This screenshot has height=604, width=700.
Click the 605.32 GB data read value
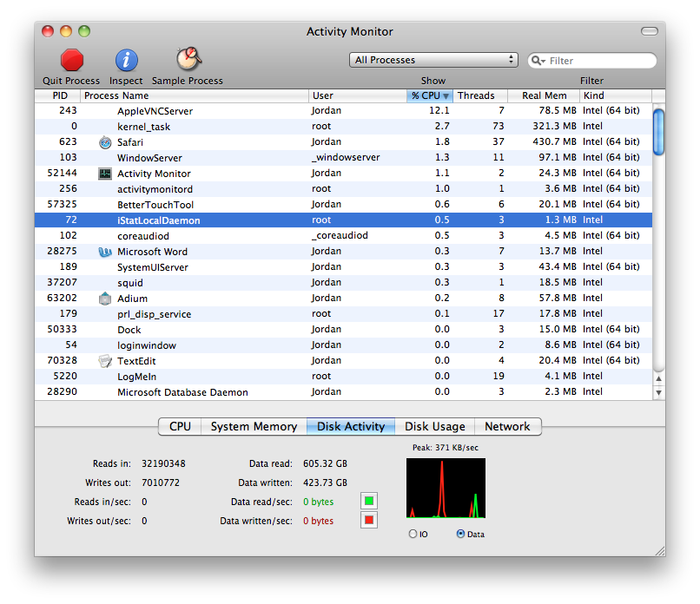(x=325, y=463)
